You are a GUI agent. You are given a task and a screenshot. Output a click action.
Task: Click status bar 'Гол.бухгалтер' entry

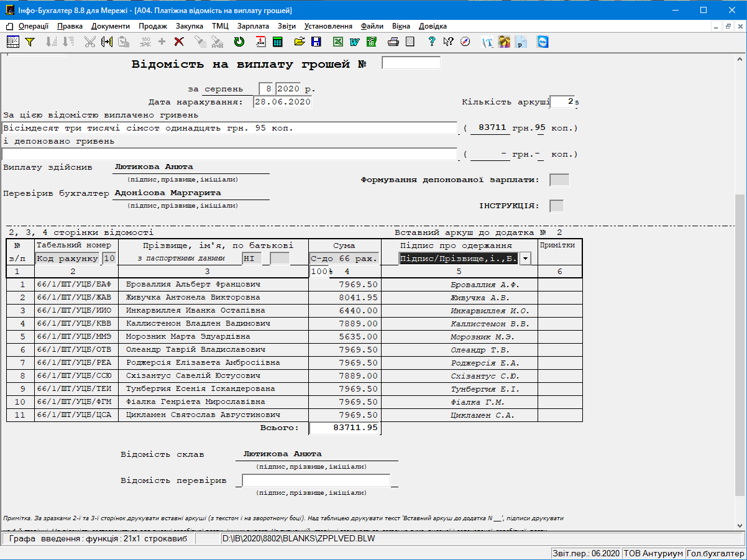click(x=715, y=553)
